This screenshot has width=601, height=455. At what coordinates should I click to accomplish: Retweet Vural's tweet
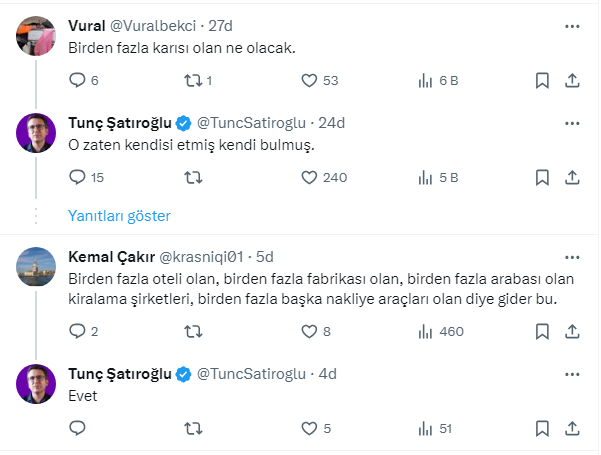point(195,80)
